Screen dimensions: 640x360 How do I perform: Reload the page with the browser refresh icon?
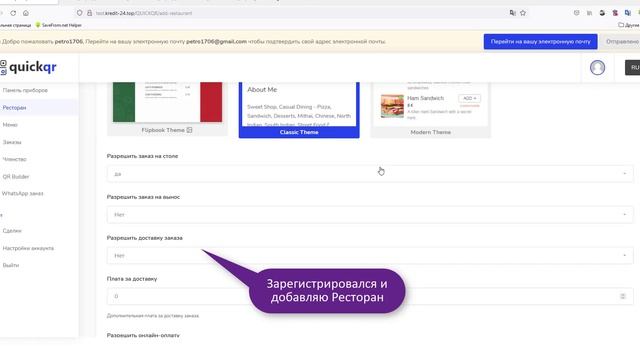pyautogui.click(x=13, y=13)
